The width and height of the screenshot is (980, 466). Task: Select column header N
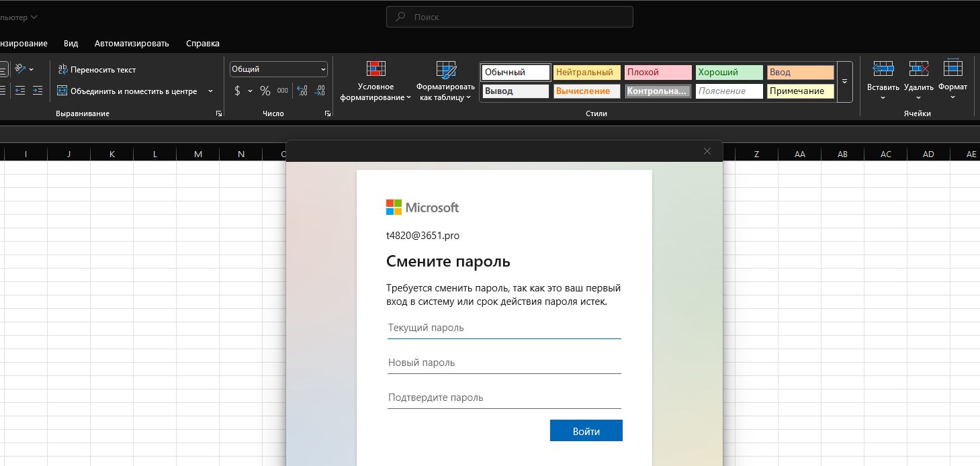point(240,154)
